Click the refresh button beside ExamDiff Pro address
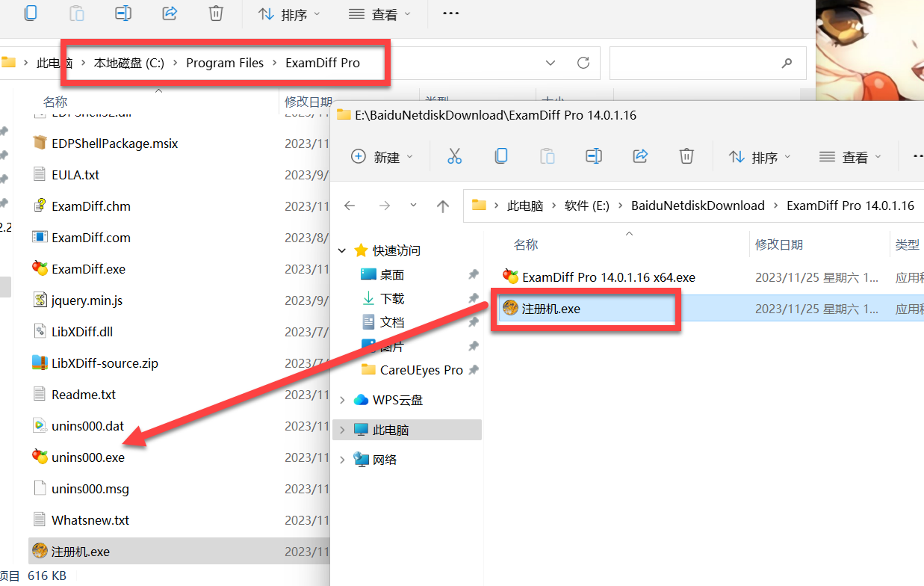Viewport: 924px width, 586px height. point(583,63)
